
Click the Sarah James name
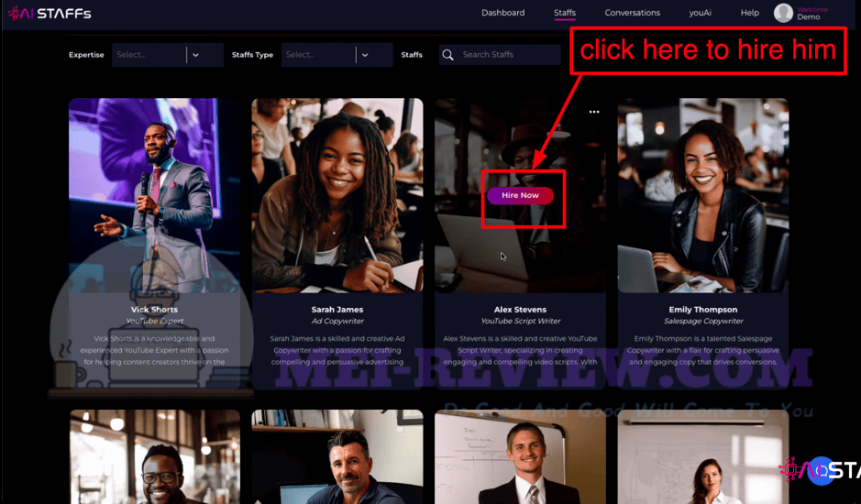coord(337,310)
